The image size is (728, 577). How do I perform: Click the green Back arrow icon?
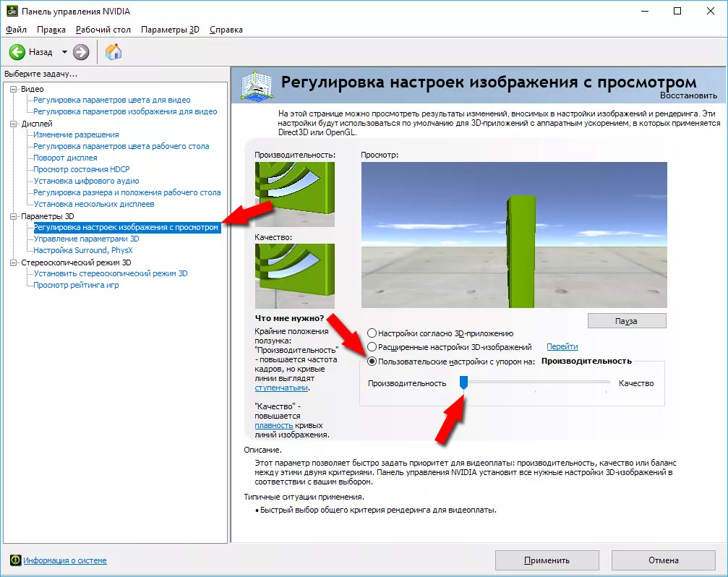click(17, 52)
